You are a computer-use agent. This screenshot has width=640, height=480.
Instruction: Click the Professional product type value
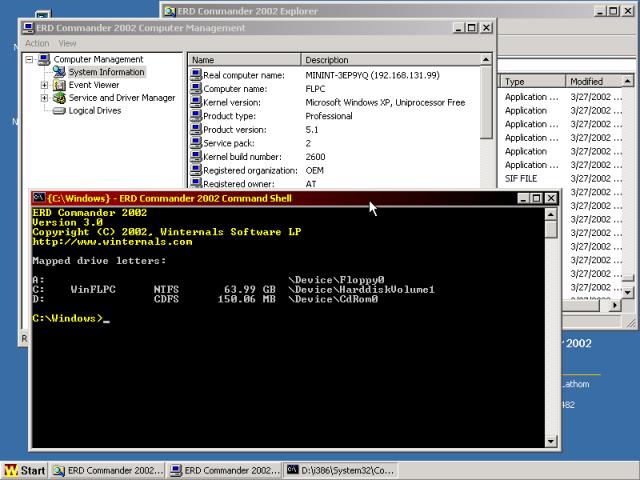pos(329,116)
